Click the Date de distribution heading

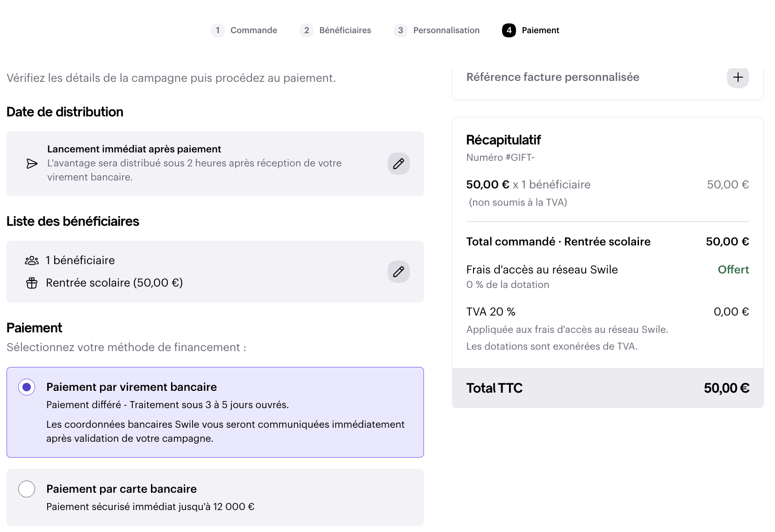(65, 112)
